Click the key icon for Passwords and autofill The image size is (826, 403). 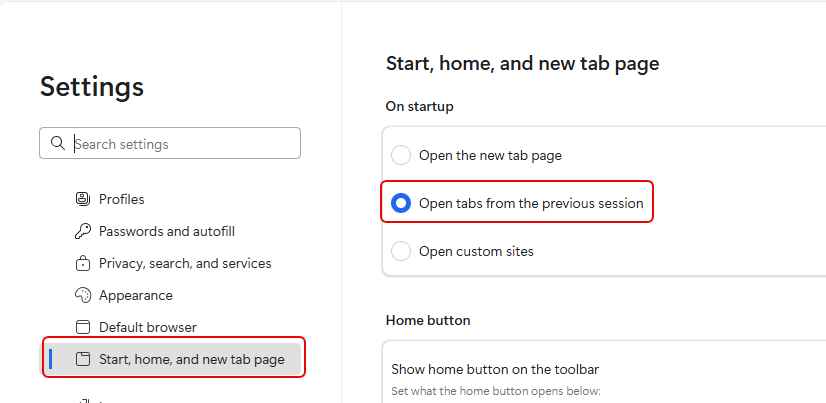tap(83, 231)
